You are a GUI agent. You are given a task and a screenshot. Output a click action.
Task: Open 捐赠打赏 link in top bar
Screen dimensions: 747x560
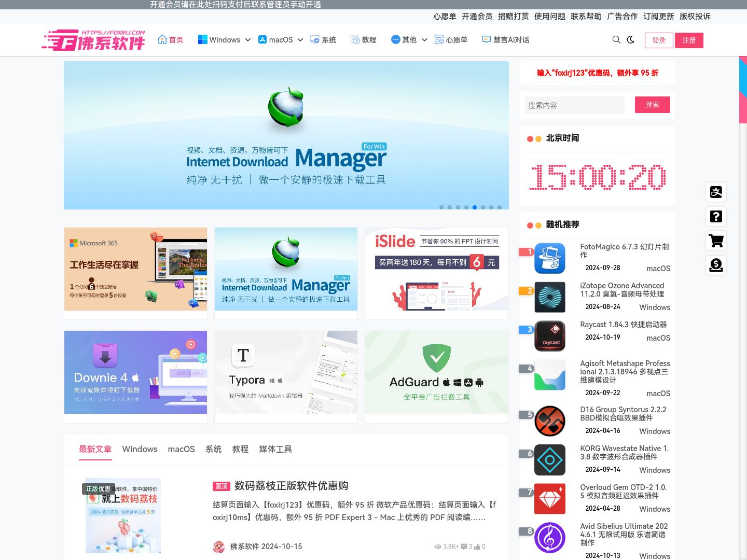(x=514, y=16)
